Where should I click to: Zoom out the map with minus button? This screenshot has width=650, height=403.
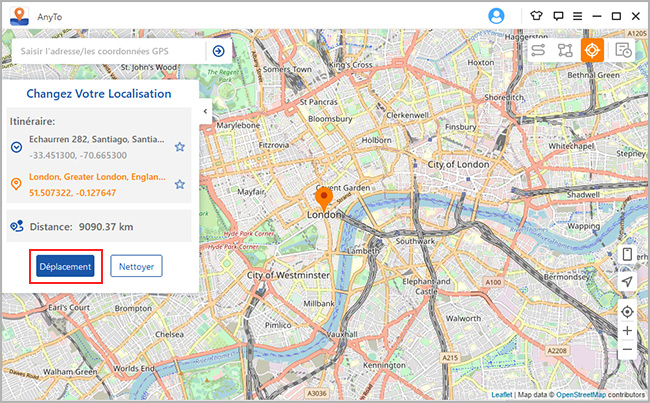coord(627,350)
